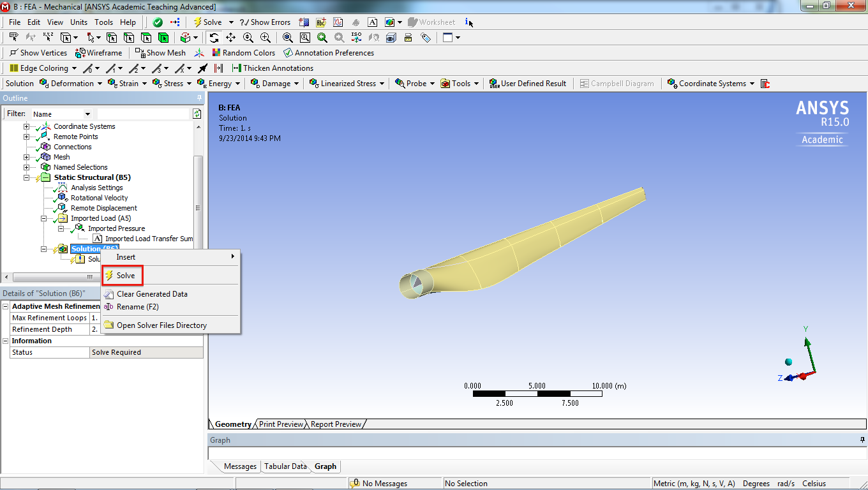Viewport: 868px width, 490px height.
Task: Toggle Show Vertices
Action: coord(38,53)
